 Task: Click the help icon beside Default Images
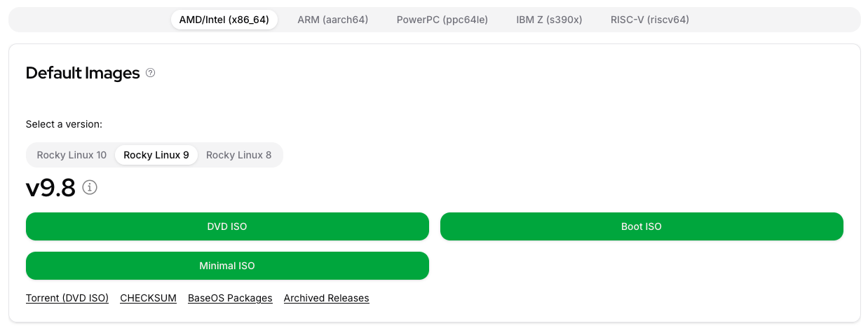point(150,73)
